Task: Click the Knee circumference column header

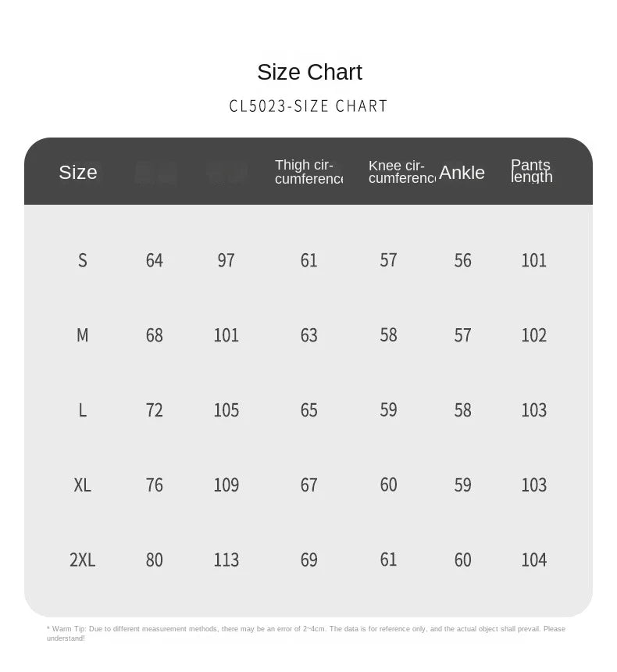Action: [x=402, y=171]
